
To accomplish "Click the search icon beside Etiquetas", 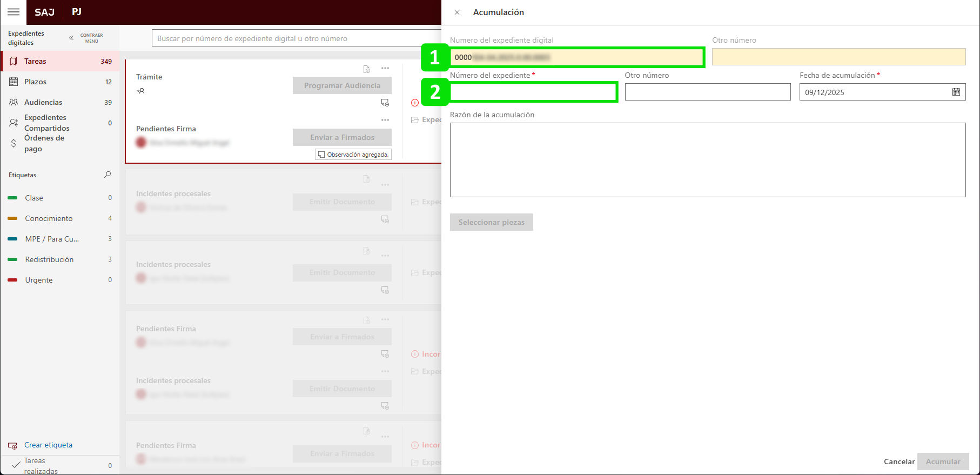I will (x=108, y=175).
